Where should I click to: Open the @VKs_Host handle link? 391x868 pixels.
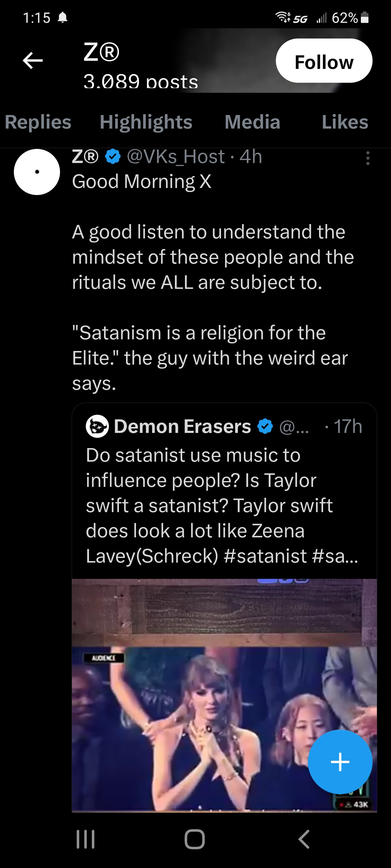(175, 157)
